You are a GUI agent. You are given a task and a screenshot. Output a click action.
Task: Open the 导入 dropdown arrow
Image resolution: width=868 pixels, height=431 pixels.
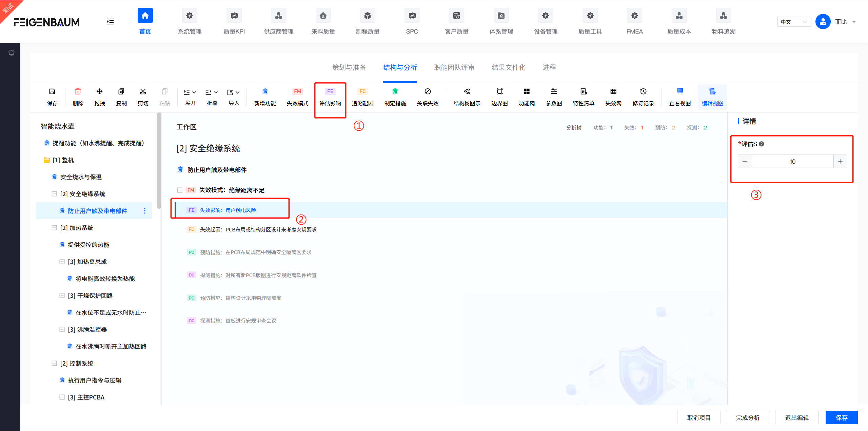237,92
